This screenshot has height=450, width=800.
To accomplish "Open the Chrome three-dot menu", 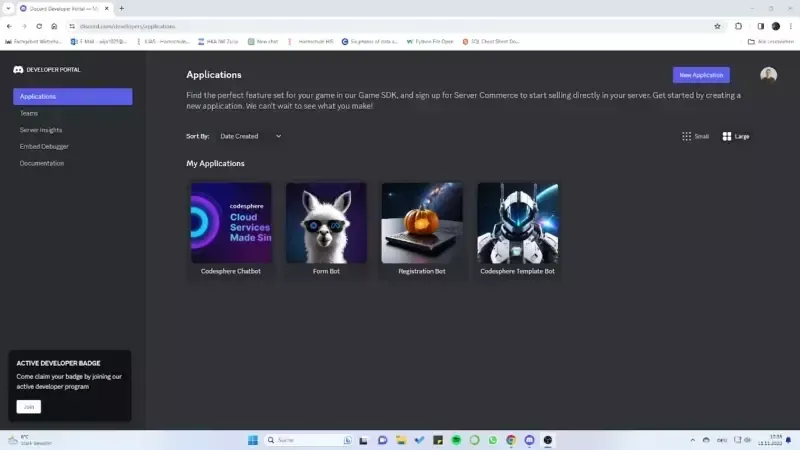I will [791, 26].
